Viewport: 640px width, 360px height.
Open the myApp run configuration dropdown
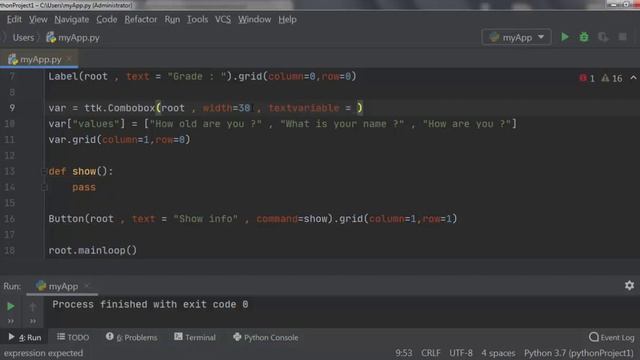[516, 38]
